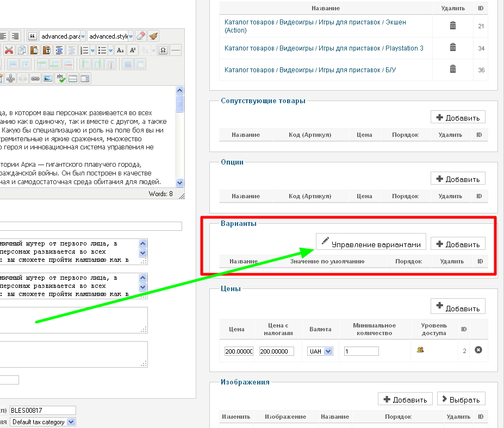504x428 pixels.
Task: Click the Минимальное количество field with 1
Action: pos(362,351)
